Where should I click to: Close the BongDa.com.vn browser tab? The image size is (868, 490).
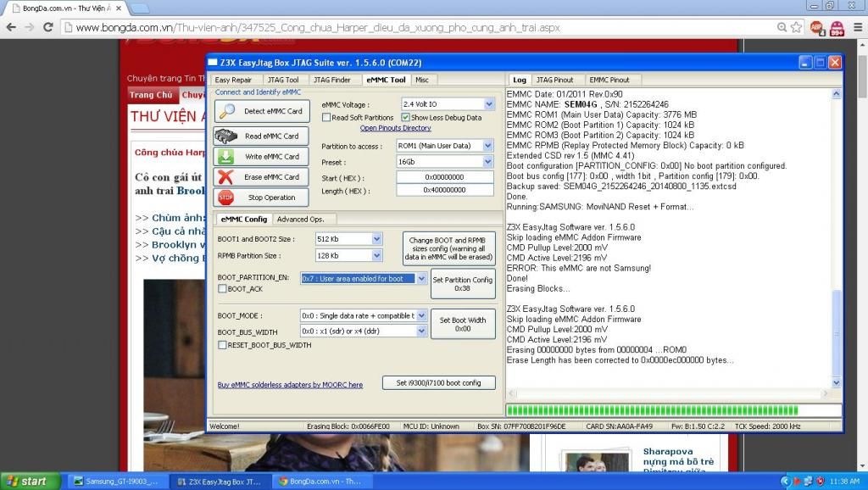(119, 8)
